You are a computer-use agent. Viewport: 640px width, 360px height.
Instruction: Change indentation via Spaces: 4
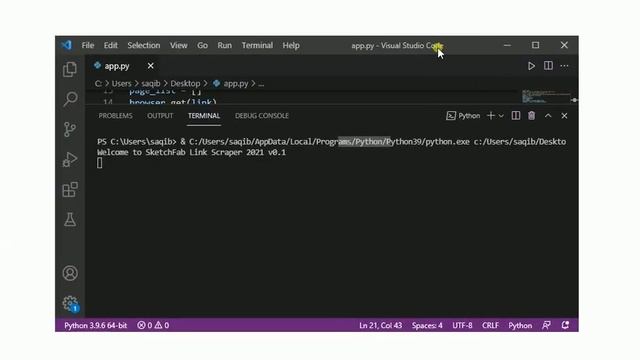point(427,325)
